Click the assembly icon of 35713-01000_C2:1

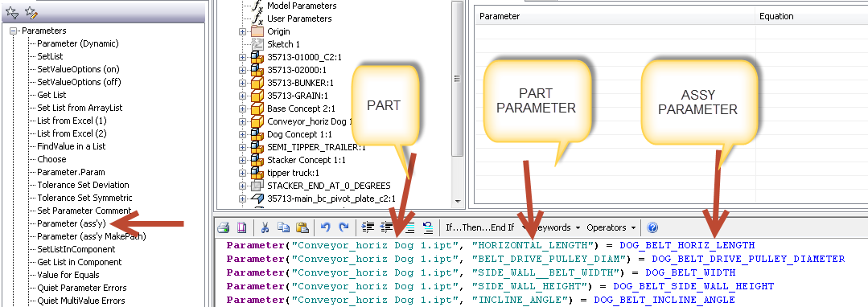[257, 57]
